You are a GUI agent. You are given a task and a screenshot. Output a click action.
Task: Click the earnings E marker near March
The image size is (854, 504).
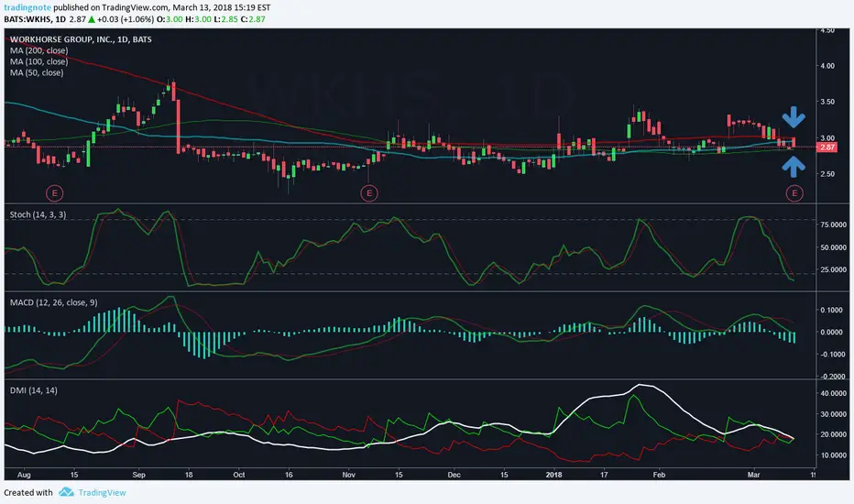(794, 192)
